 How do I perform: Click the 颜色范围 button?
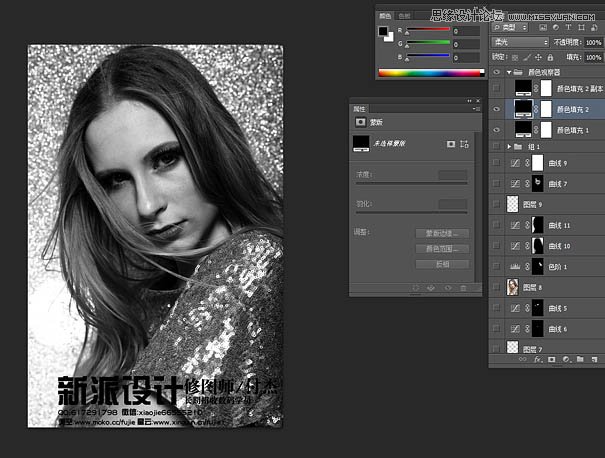point(442,249)
